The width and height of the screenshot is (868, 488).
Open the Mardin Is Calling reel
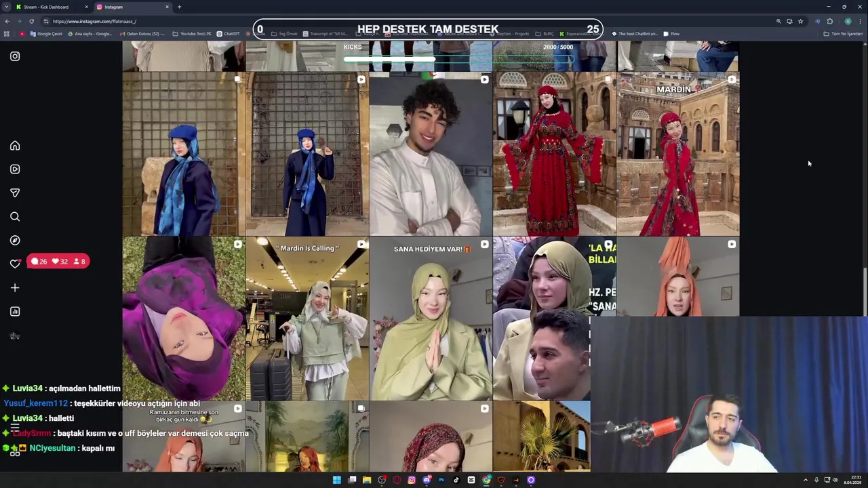(307, 319)
